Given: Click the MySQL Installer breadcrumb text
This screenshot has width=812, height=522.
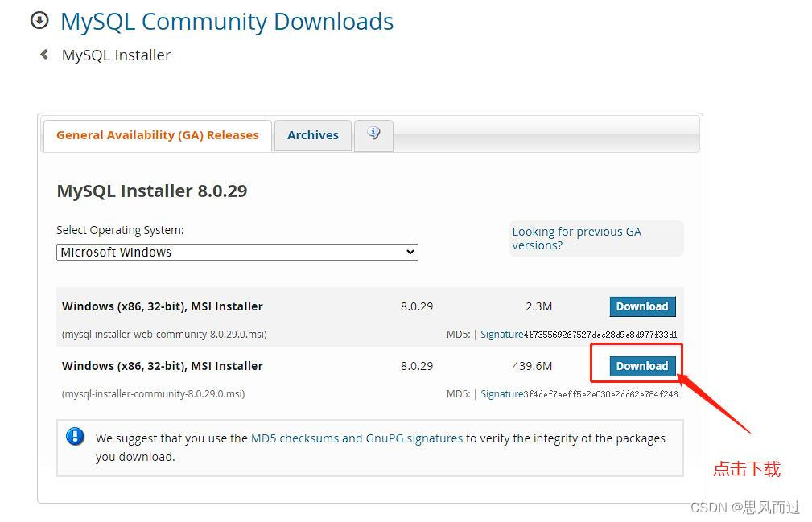Looking at the screenshot, I should click(116, 55).
